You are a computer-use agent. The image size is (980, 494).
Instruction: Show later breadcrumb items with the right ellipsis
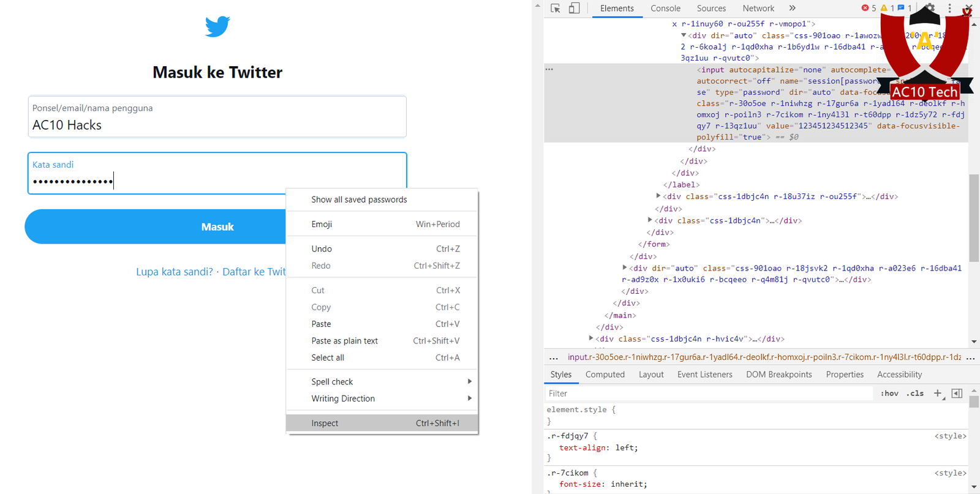pos(970,357)
